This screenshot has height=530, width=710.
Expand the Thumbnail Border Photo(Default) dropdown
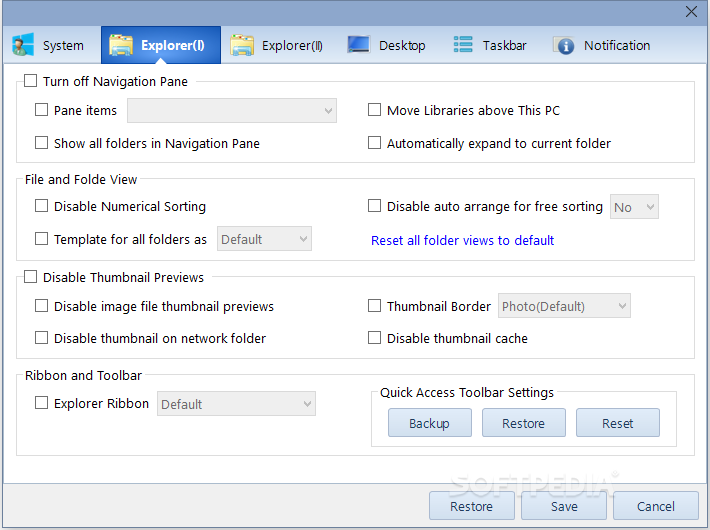[564, 306]
